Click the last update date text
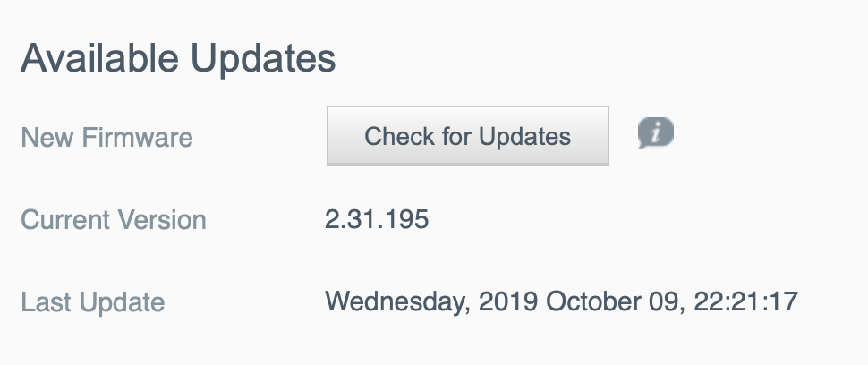The height and width of the screenshot is (365, 868). 560,301
